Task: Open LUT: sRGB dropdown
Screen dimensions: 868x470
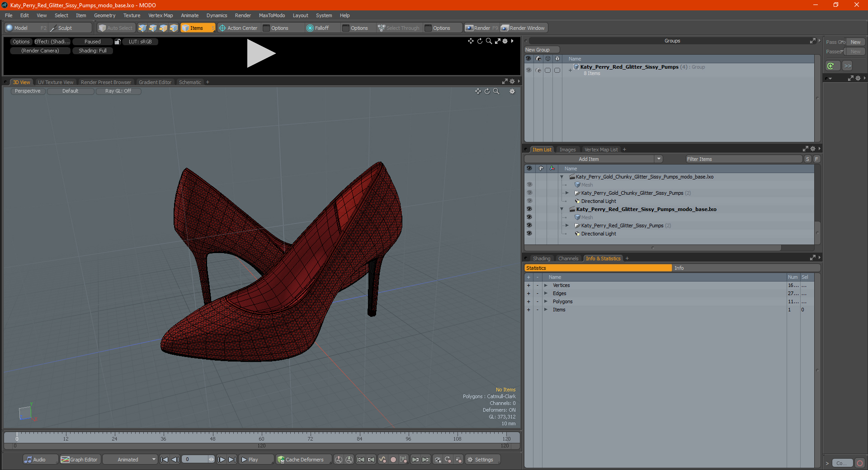Action: [140, 42]
